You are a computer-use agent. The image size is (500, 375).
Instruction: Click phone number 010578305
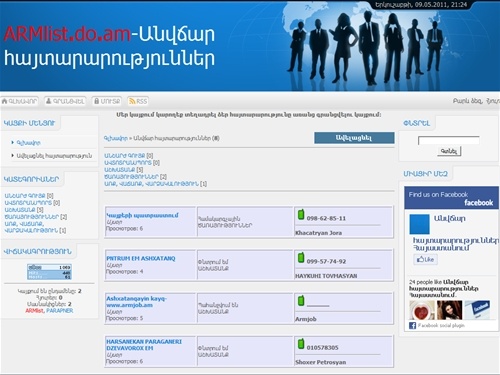pyautogui.click(x=322, y=348)
